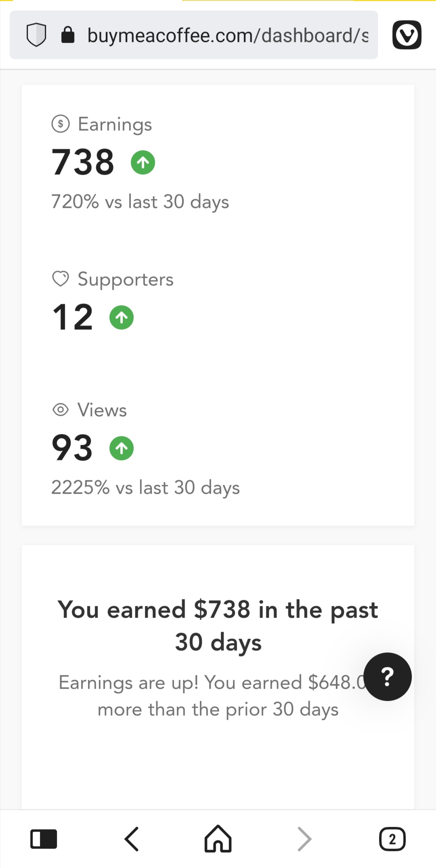The width and height of the screenshot is (436, 868).
Task: Select the You earned $738 heading
Action: click(x=218, y=625)
